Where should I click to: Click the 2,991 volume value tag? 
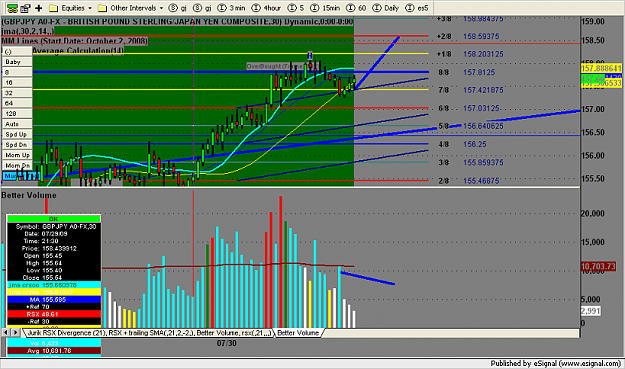[590, 311]
